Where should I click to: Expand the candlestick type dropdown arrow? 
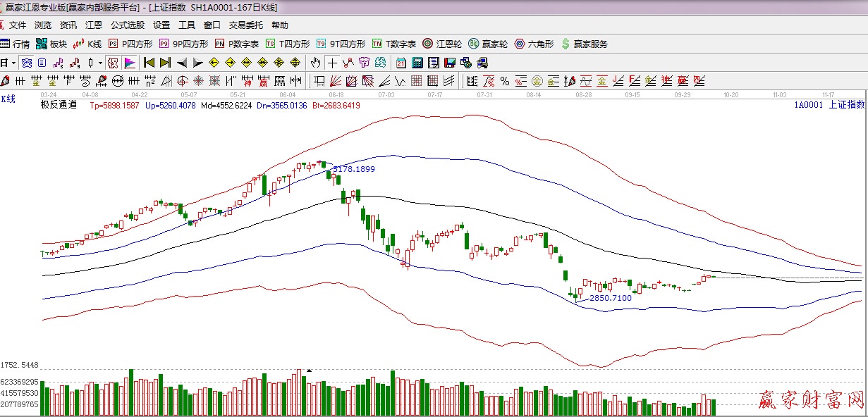100,63
